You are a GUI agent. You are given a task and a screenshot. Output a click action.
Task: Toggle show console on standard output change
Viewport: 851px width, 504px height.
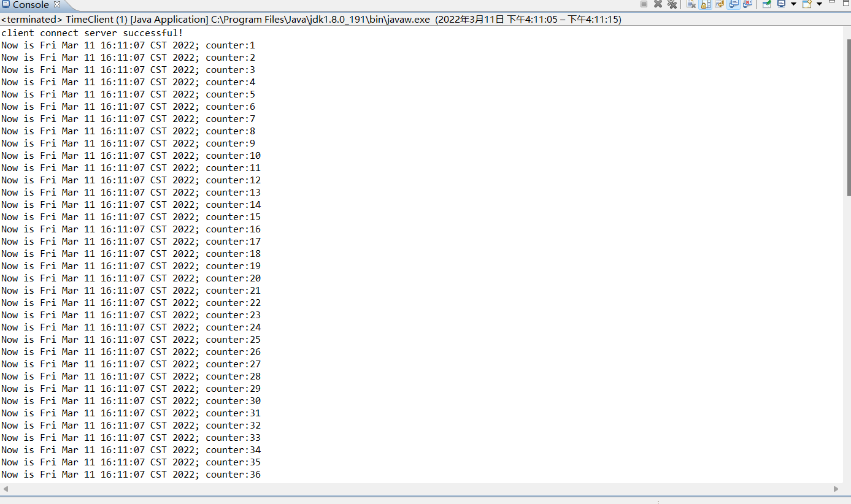pyautogui.click(x=734, y=4)
